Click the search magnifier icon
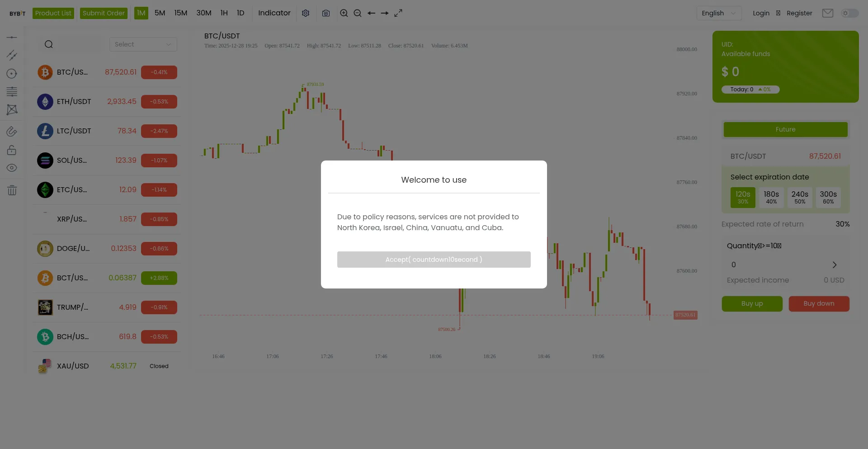 (x=49, y=44)
